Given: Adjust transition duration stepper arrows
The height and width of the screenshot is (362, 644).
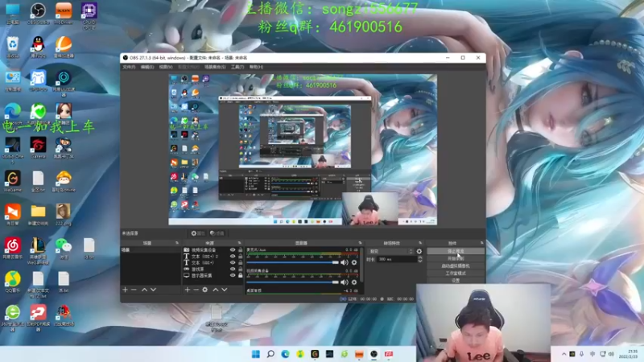Looking at the screenshot, I should [419, 259].
